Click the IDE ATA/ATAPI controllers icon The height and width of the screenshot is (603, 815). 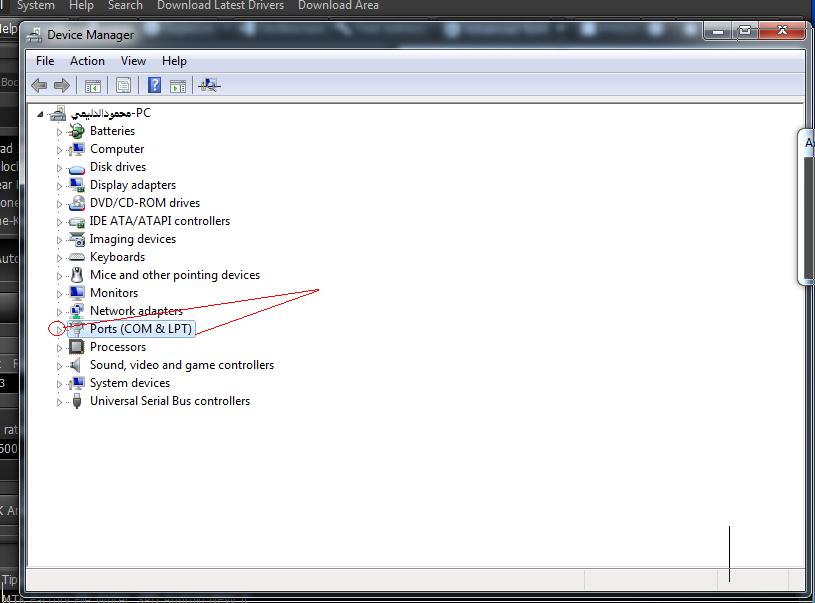pyautogui.click(x=77, y=222)
